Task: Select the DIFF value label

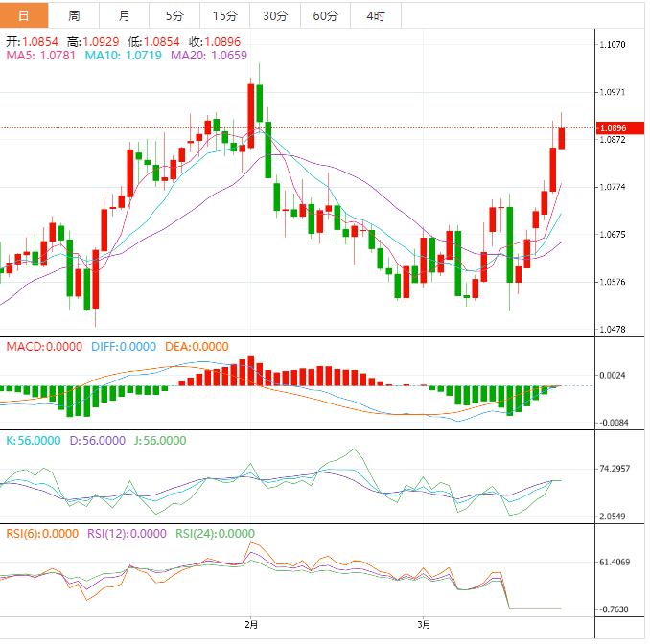Action: (123, 346)
